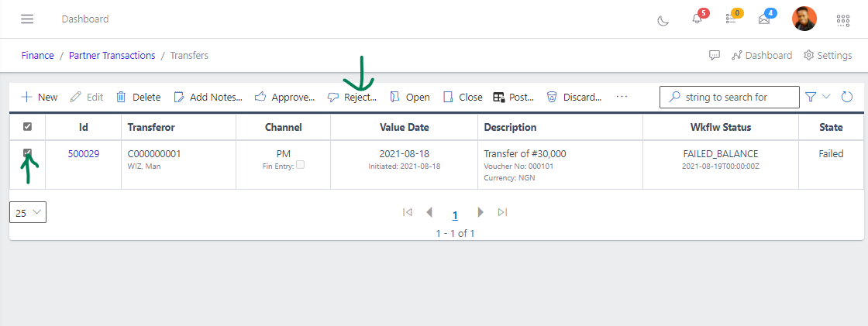
Task: Click the Edit toolbar button
Action: point(87,97)
